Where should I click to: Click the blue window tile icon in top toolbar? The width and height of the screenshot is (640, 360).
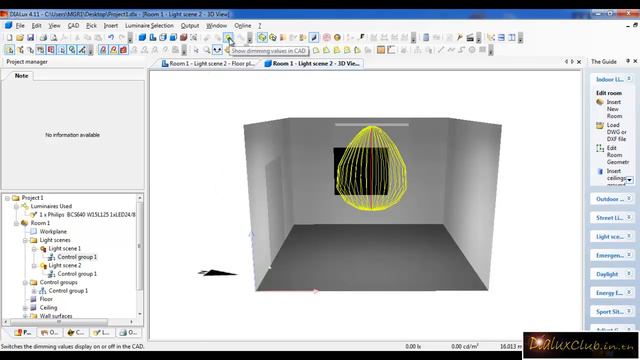pos(501,38)
